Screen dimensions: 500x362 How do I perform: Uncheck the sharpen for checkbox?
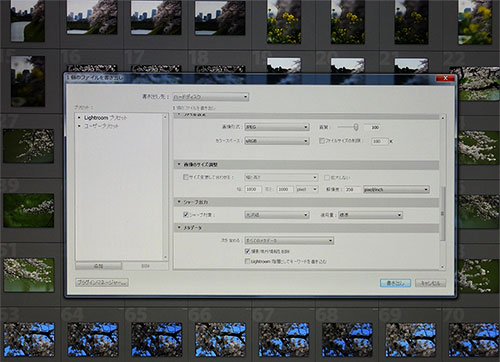click(186, 214)
